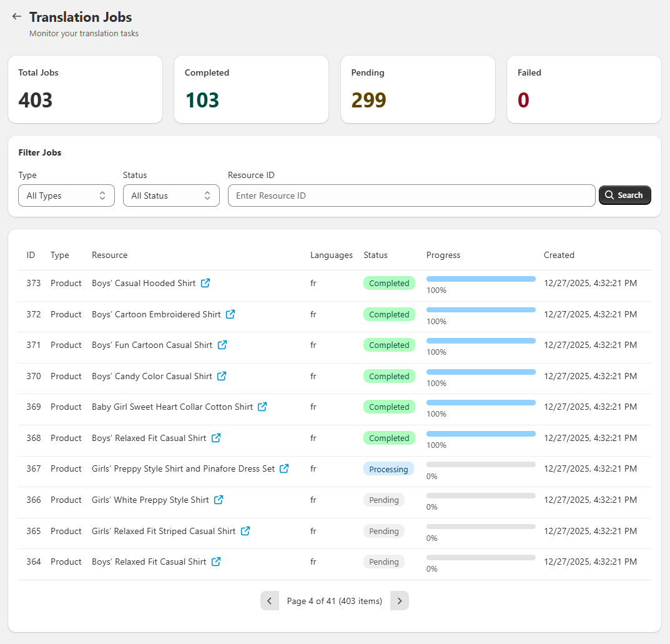Screen dimensions: 670x644
Task: Click the Completed jobs summary card
Action: pyautogui.click(x=251, y=89)
